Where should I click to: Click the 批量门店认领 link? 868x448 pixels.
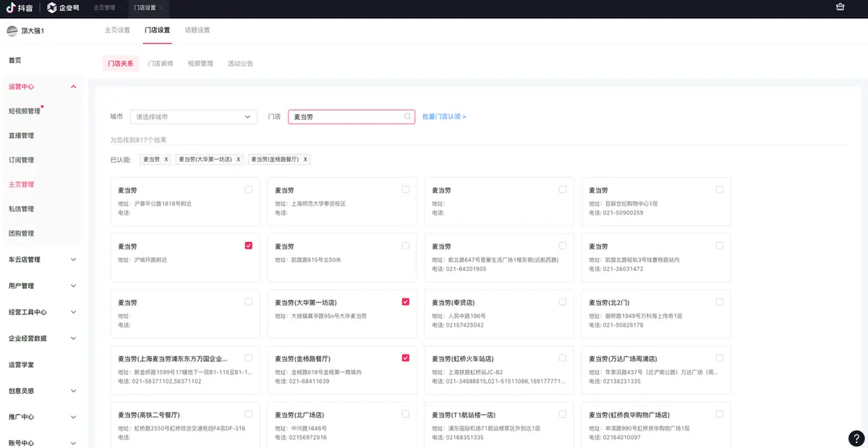tap(444, 116)
